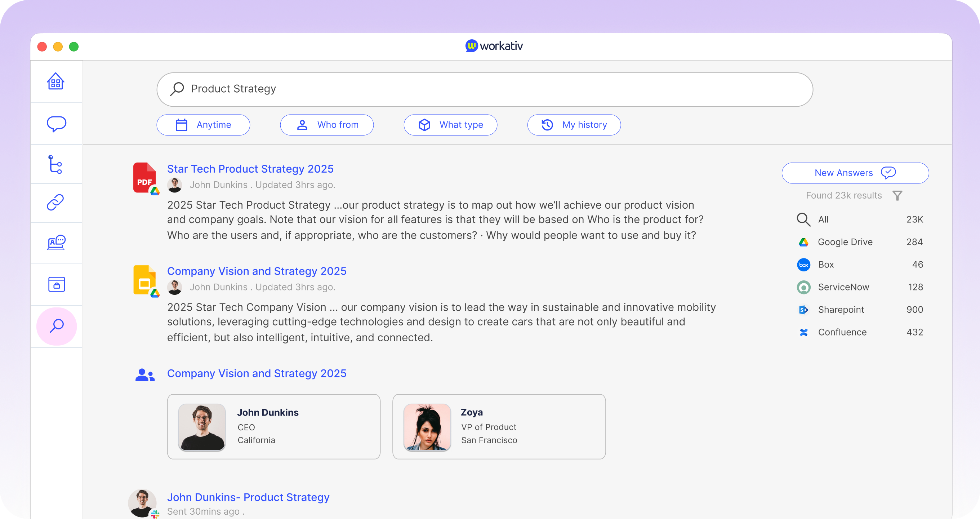The width and height of the screenshot is (980, 519).
Task: Select the All results category
Action: [824, 219]
